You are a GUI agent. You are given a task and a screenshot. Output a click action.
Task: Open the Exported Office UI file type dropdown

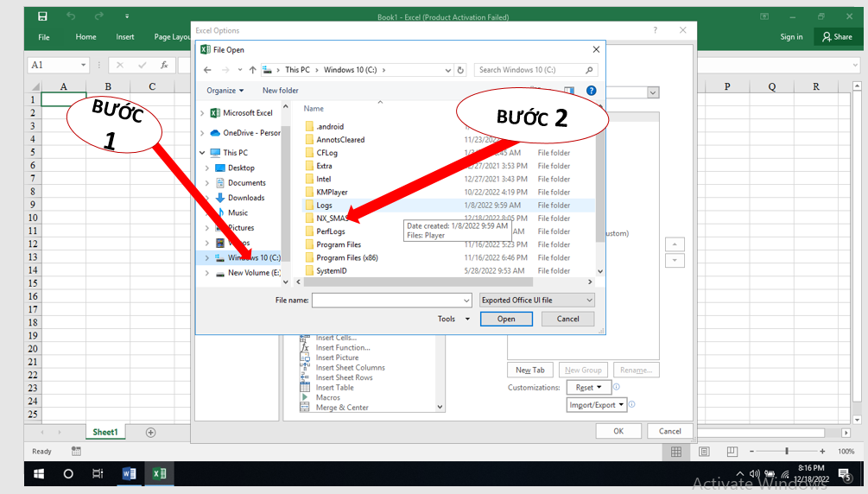click(536, 300)
